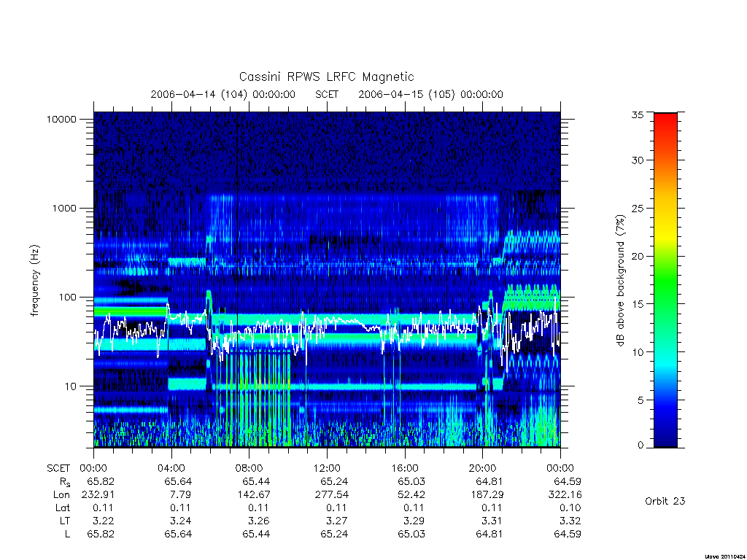Select the 12:00 time tick label
747x560 pixels.
(327, 468)
